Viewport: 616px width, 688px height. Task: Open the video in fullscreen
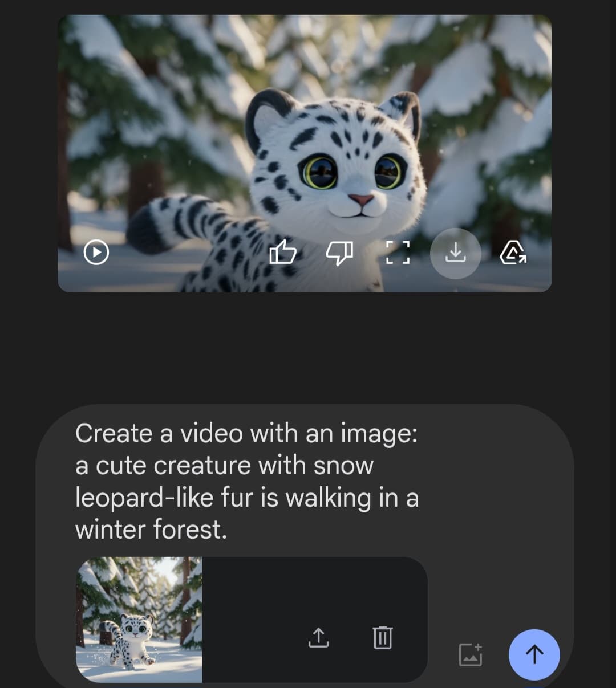[398, 252]
